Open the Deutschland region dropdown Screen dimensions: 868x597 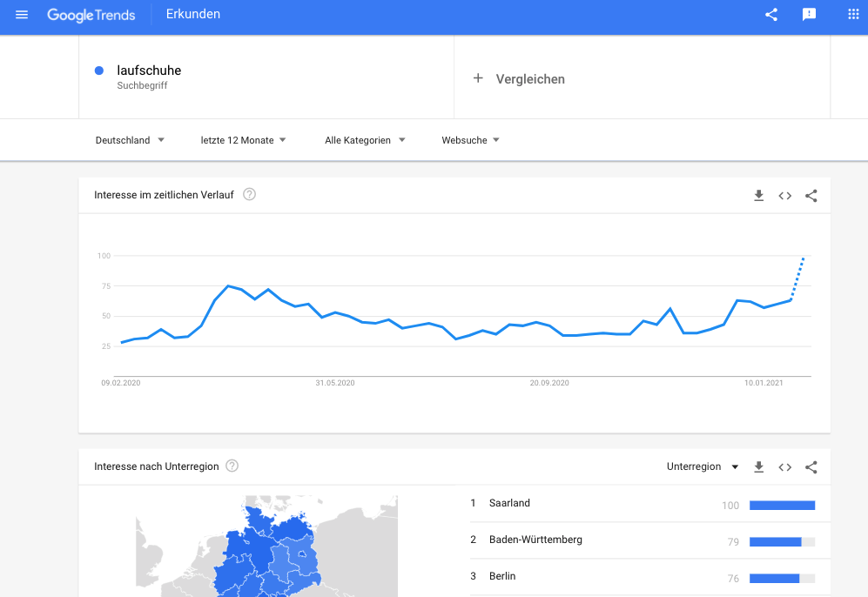pos(130,140)
